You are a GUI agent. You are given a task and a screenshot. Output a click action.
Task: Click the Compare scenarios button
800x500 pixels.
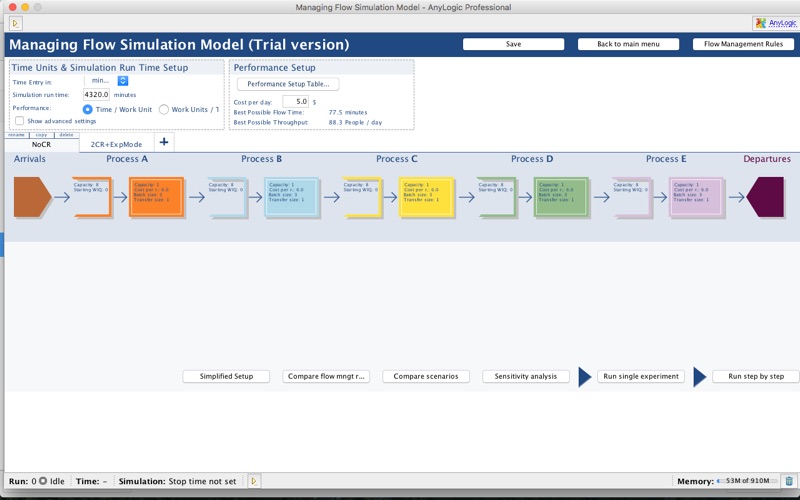pyautogui.click(x=426, y=377)
